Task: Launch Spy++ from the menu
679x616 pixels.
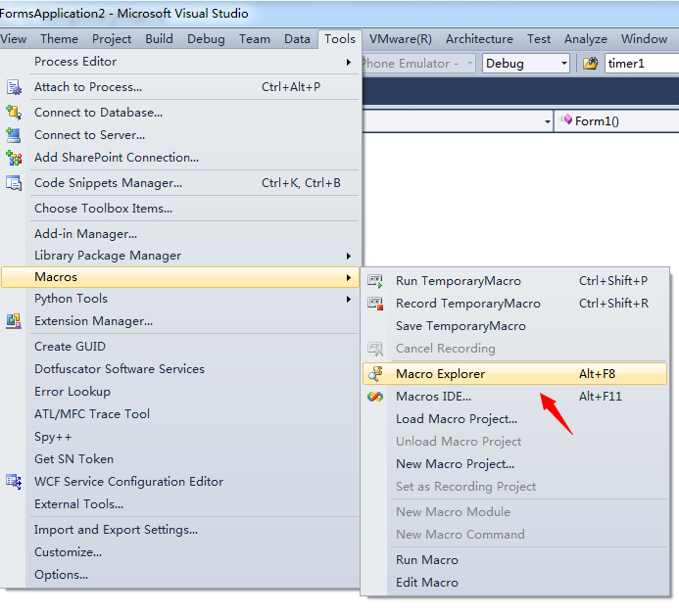Action: (179, 437)
